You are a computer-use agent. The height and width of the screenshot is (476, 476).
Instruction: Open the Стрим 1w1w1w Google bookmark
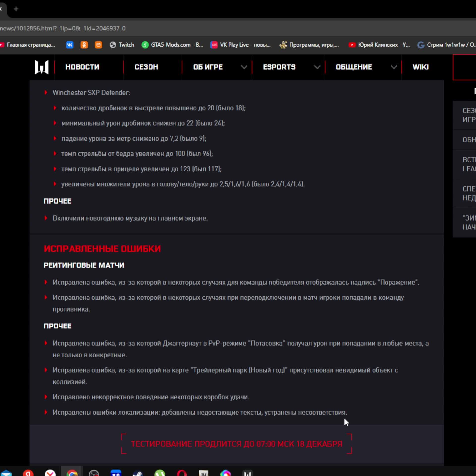(x=446, y=45)
